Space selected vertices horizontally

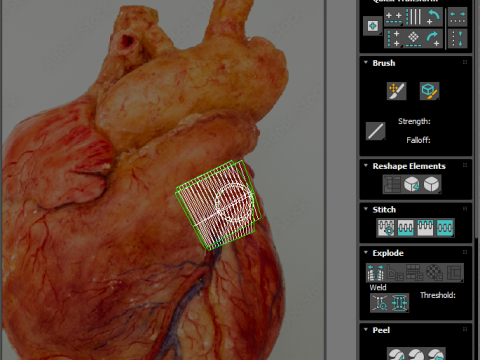(458, 17)
